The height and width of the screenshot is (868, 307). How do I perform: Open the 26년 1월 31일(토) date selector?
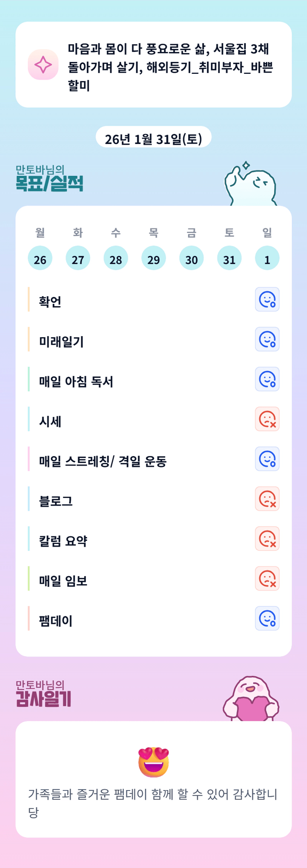[x=153, y=139]
